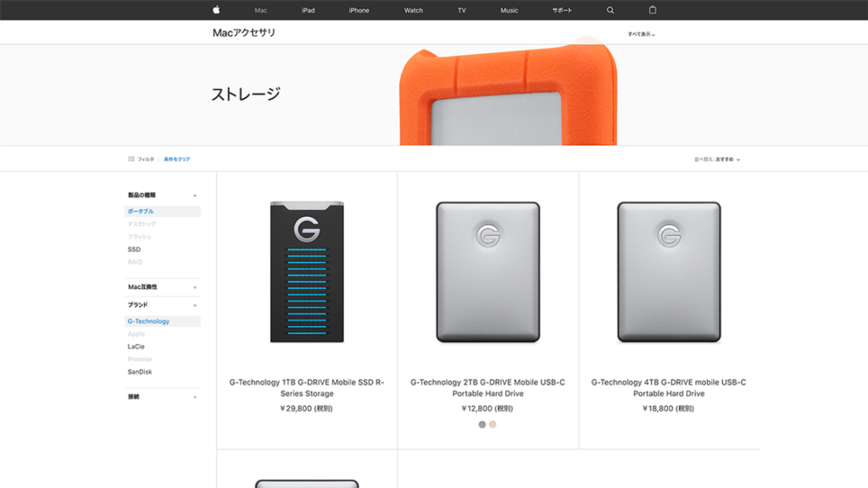Select the space gray color swatch
868x488 pixels.
pos(482,424)
